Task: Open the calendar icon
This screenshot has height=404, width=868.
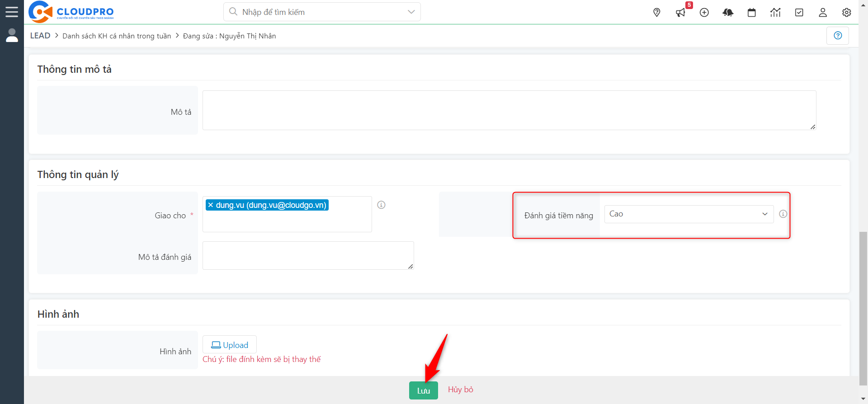Action: [x=752, y=13]
